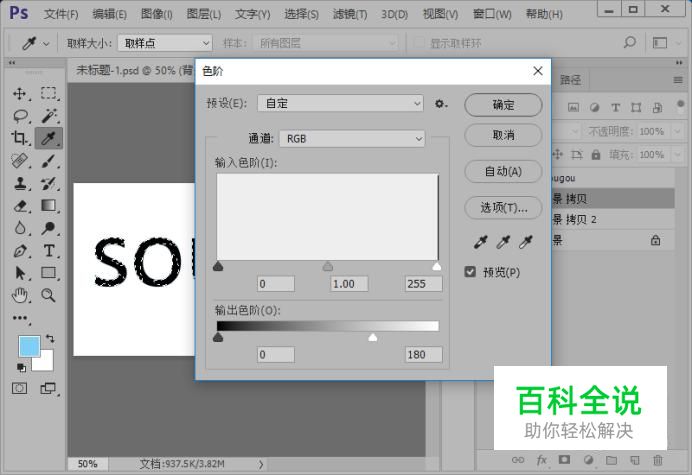Close the Levels dialog with X
Image resolution: width=692 pixels, height=475 pixels.
tap(538, 71)
